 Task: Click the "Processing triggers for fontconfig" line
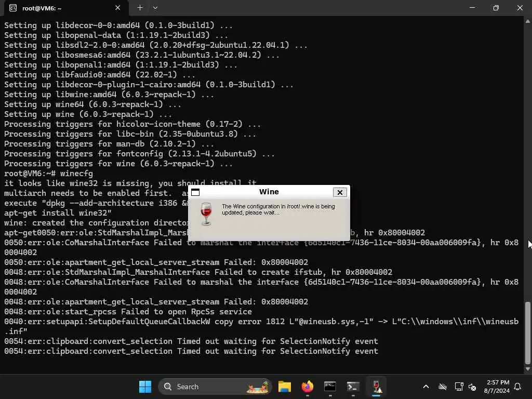click(x=139, y=154)
